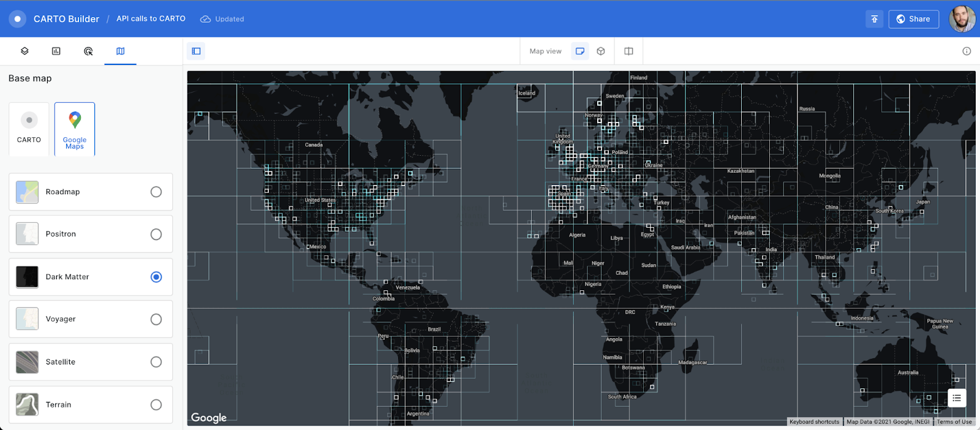Screen dimensions: 980x430
Task: Click the publish upload icon button
Action: click(x=875, y=19)
